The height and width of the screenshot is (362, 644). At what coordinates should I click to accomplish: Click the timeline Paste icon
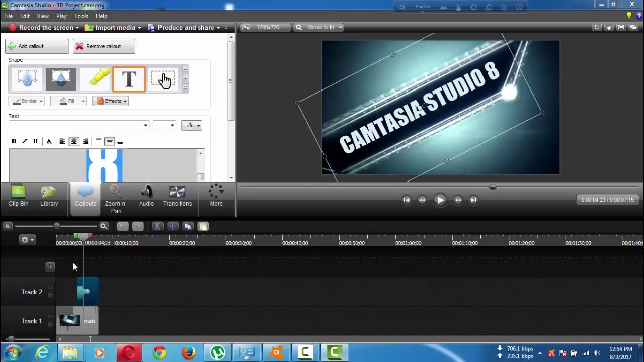(x=203, y=227)
